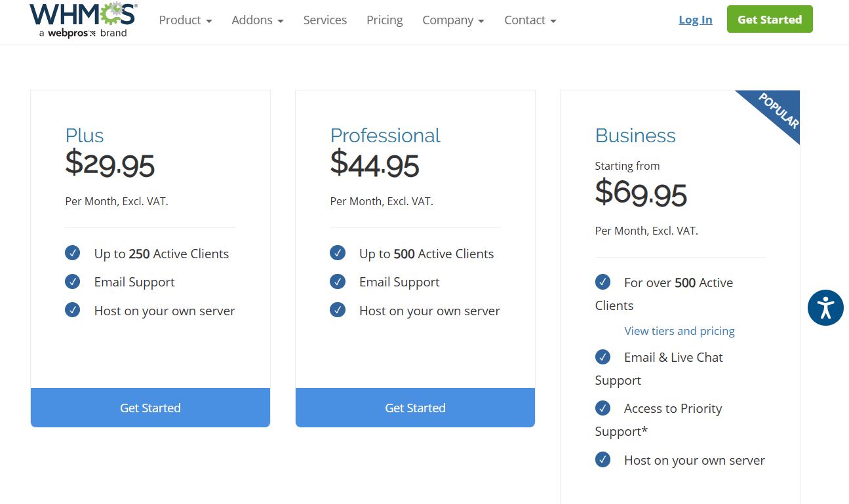The image size is (849, 504).
Task: Open the accessibility options icon
Action: (x=825, y=307)
